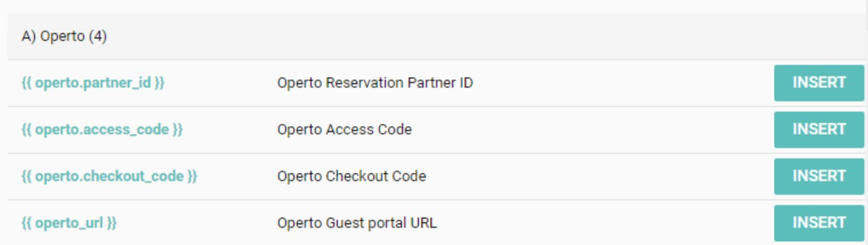Click the Operto Guest portal URL description
Viewport: 868px width, 245px height.
coord(357,223)
